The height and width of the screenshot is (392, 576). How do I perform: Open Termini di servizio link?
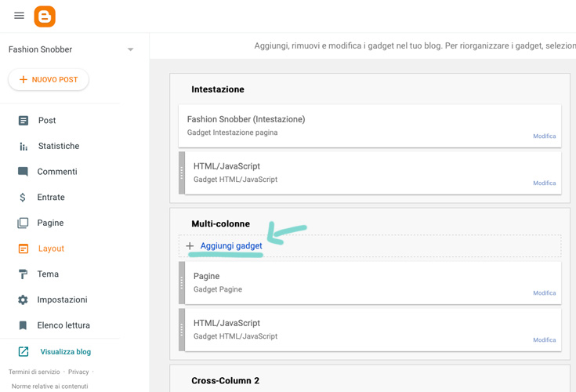click(x=34, y=372)
